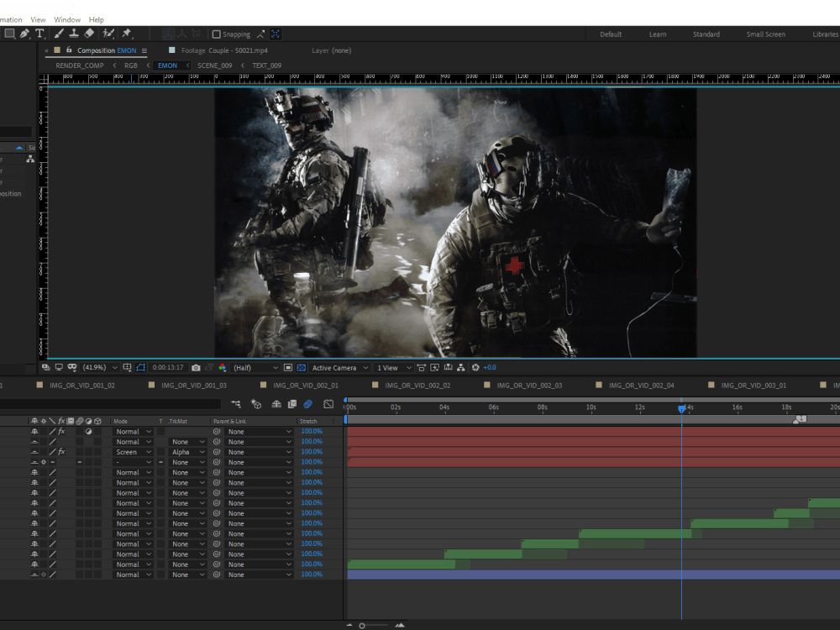Click the pick whip spiral on the Screen layer
The image size is (840, 630).
pyautogui.click(x=217, y=452)
